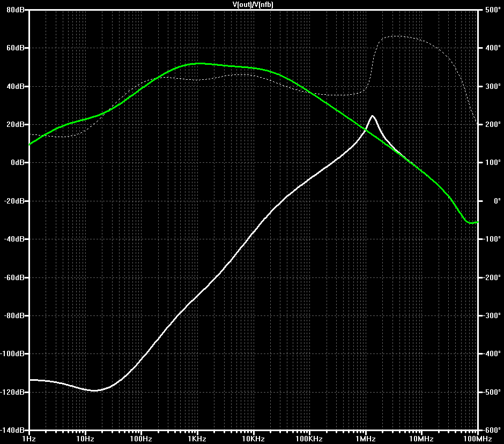Click the green trace's maximum near 1KHz
The image size is (504, 444).
click(x=198, y=64)
